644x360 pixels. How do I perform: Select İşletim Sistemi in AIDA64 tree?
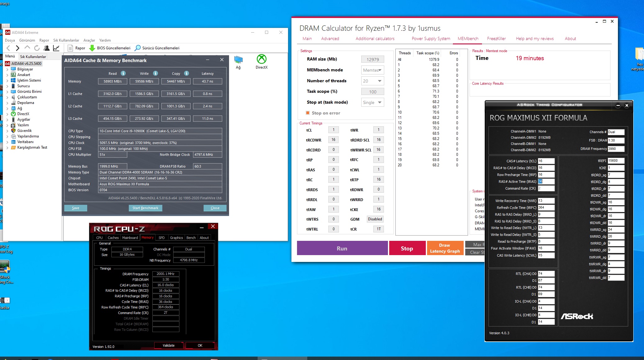(29, 80)
